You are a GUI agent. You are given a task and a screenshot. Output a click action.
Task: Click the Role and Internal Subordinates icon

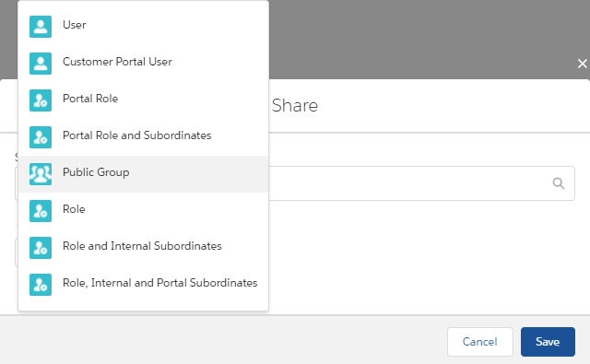41,248
